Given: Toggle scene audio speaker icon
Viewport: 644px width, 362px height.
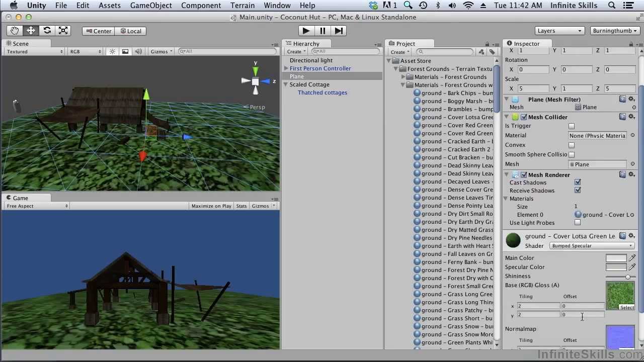Looking at the screenshot, I should coord(138,51).
